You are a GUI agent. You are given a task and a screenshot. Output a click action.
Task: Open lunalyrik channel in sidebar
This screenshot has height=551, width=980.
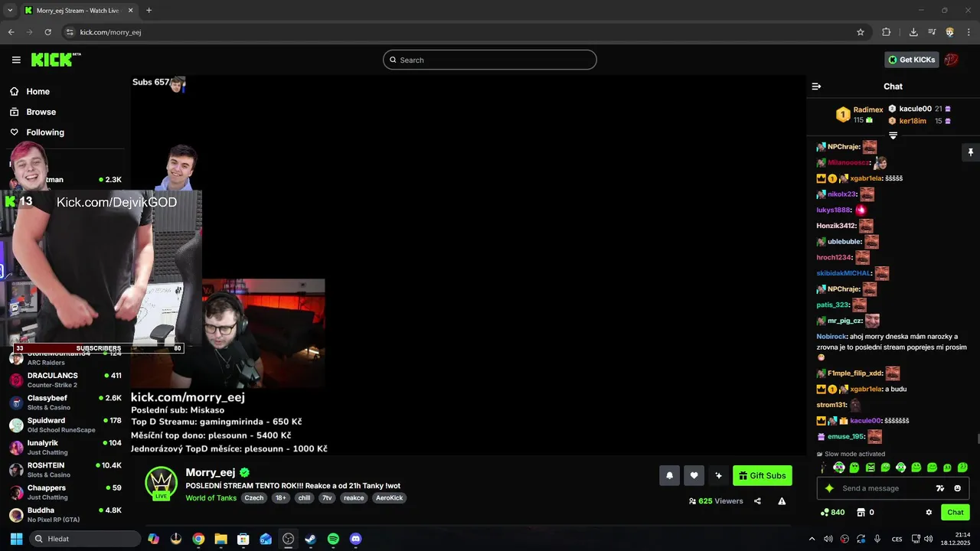point(66,447)
